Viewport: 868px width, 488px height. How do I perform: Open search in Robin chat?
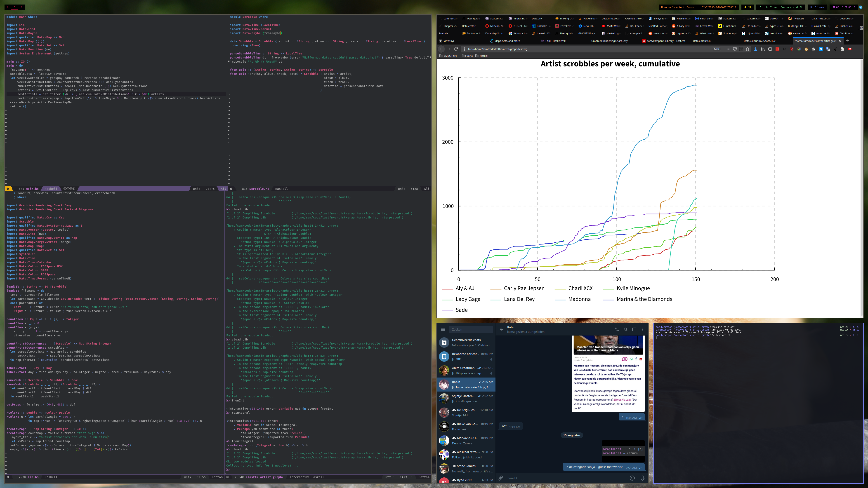pyautogui.click(x=625, y=329)
